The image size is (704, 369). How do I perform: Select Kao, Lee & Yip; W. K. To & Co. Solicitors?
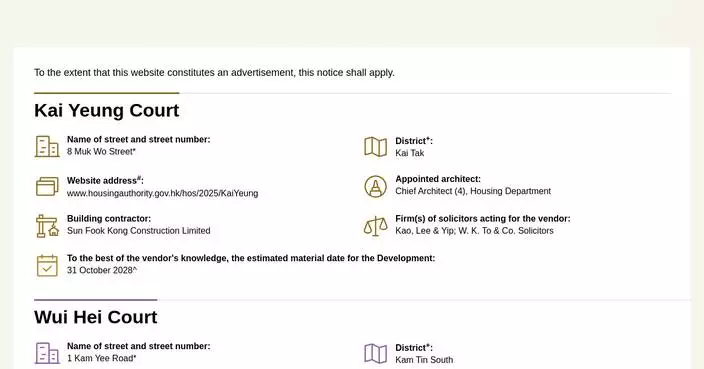point(474,231)
